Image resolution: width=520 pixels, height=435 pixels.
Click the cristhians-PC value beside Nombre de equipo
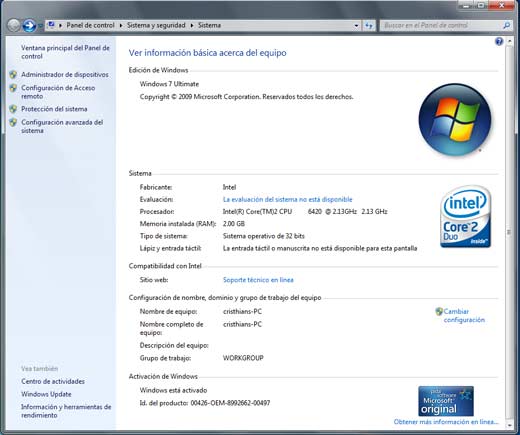coord(242,311)
